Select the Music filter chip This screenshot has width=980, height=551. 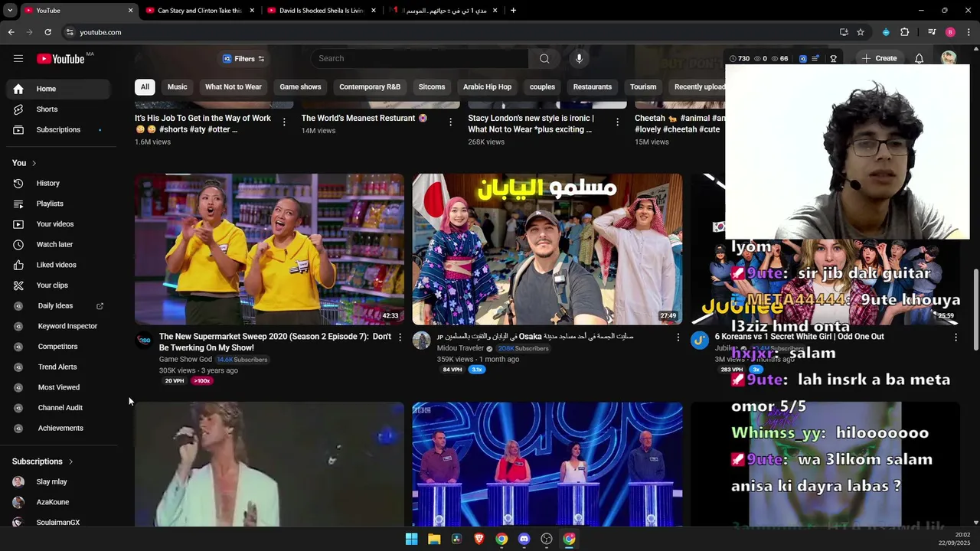[x=178, y=87]
